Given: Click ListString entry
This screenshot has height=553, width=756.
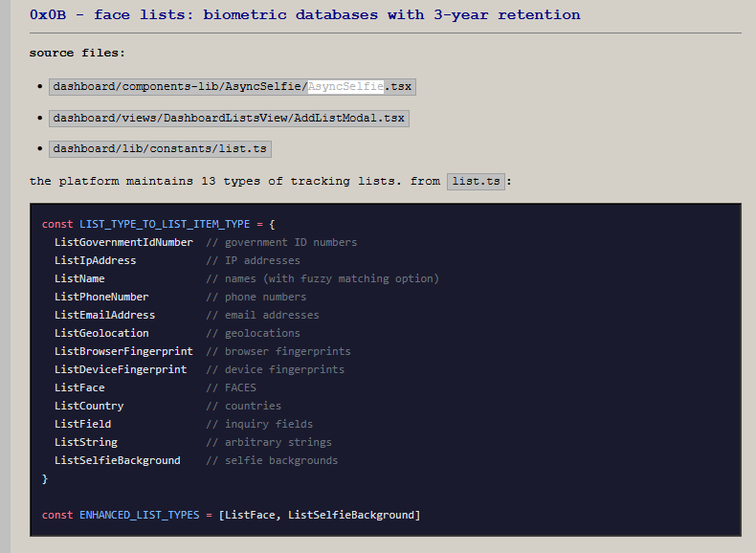Looking at the screenshot, I should point(86,442).
